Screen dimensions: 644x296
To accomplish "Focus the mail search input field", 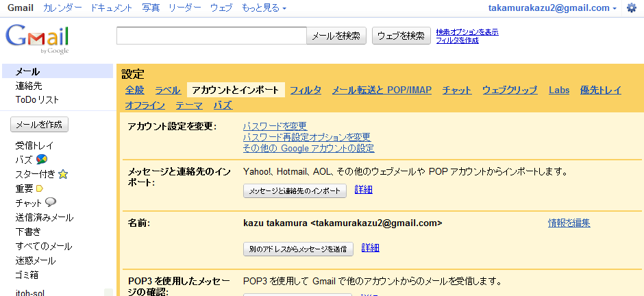I will [212, 36].
